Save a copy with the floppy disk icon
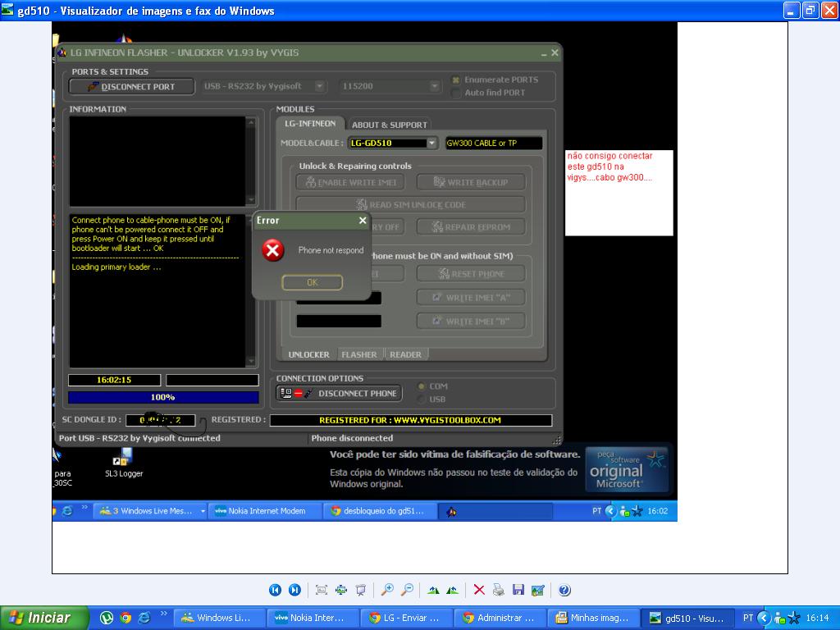Screen dimensions: 840x630 pyautogui.click(x=518, y=590)
